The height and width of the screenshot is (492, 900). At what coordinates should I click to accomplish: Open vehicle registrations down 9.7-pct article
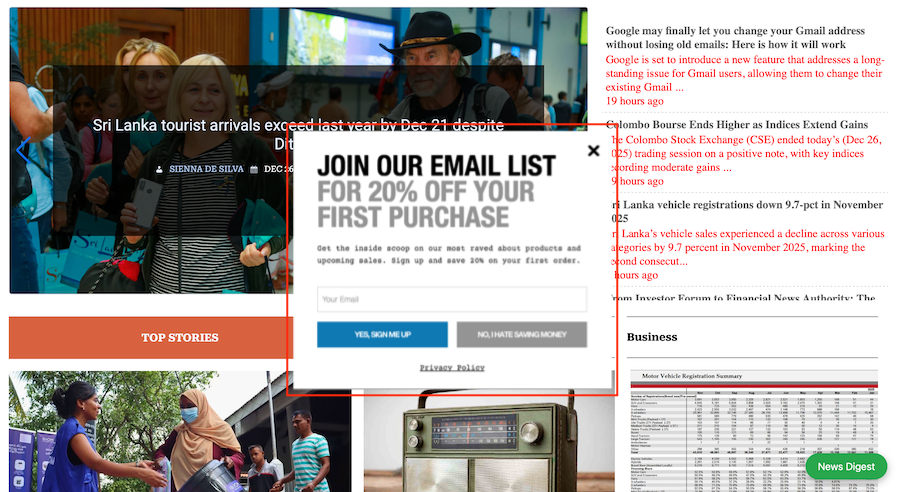[x=747, y=211]
